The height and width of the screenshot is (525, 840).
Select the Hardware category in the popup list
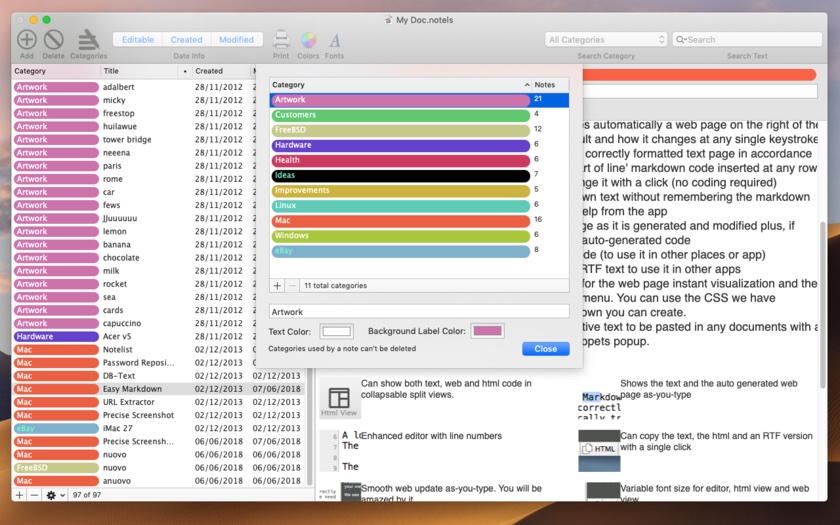[400, 146]
